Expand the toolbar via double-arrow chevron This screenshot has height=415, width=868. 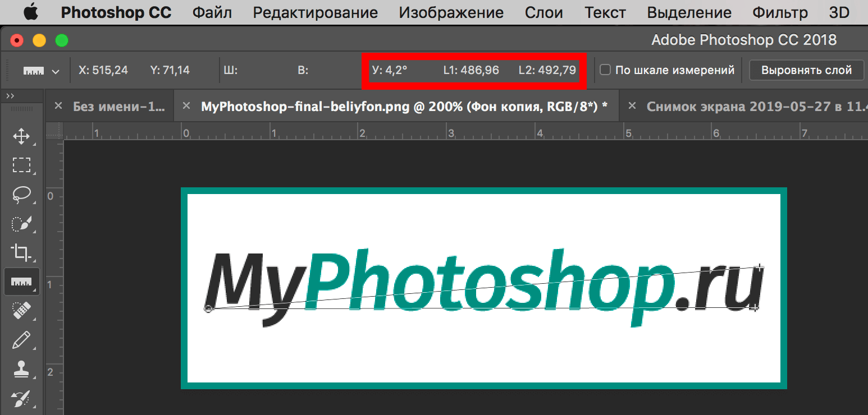[10, 95]
